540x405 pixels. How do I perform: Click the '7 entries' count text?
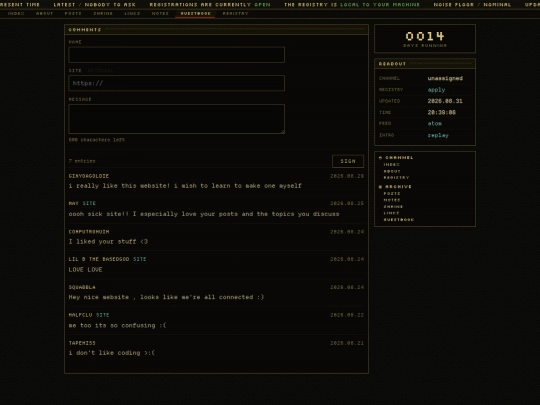tap(82, 161)
